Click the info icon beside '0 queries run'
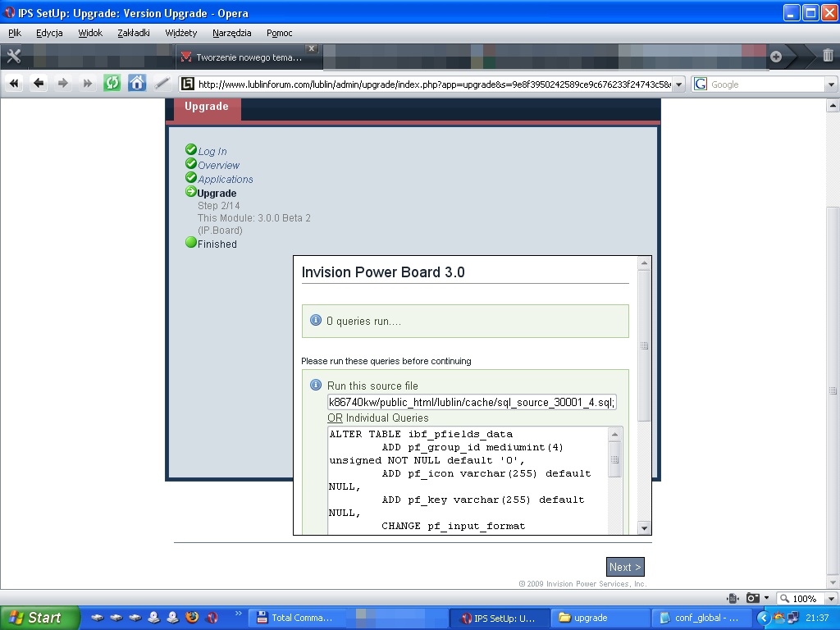This screenshot has width=840, height=630. [x=316, y=321]
